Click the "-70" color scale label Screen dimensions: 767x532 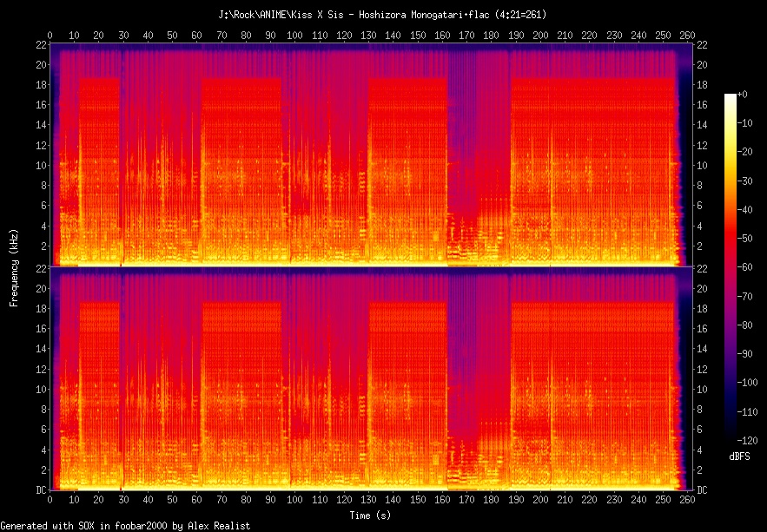click(x=744, y=296)
